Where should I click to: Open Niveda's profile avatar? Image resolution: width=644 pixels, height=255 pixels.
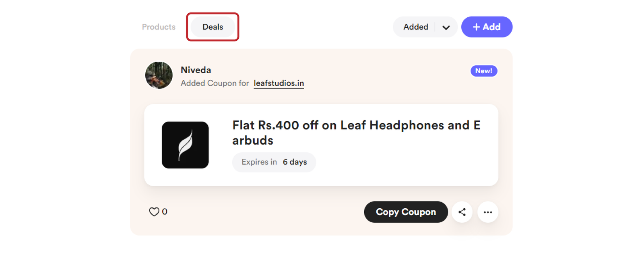point(159,75)
